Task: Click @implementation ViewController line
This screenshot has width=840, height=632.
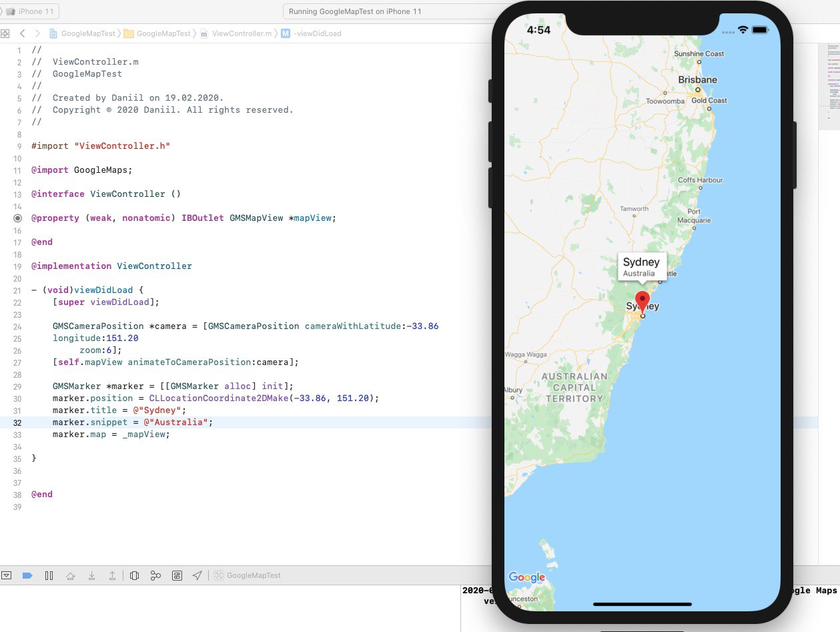Action: click(x=111, y=266)
